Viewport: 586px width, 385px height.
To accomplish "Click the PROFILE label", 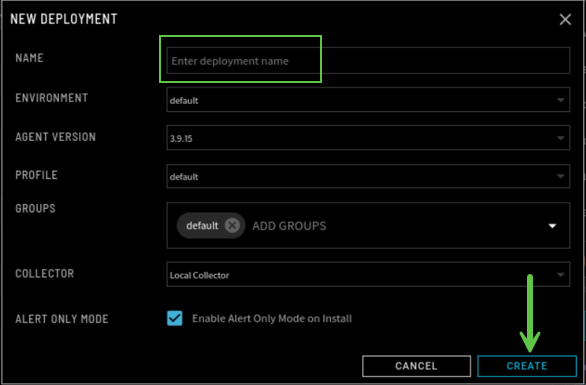I will click(36, 175).
